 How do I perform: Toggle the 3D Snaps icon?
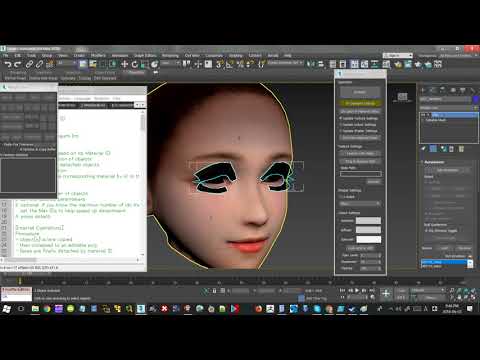point(219,64)
